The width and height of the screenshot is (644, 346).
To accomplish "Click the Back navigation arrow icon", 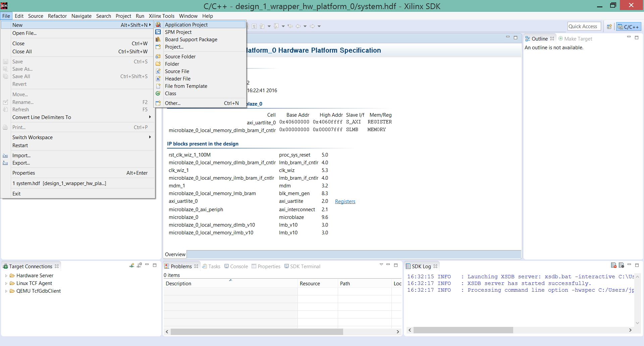I will pyautogui.click(x=298, y=26).
